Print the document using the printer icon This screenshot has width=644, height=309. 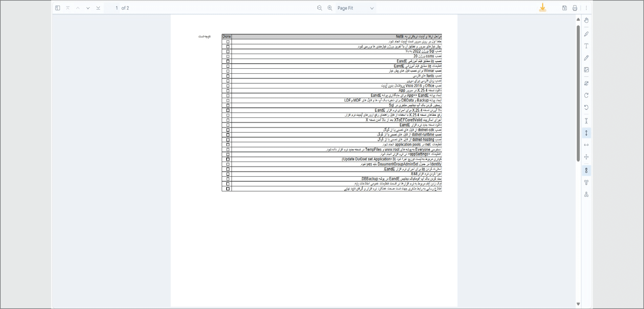click(x=575, y=8)
